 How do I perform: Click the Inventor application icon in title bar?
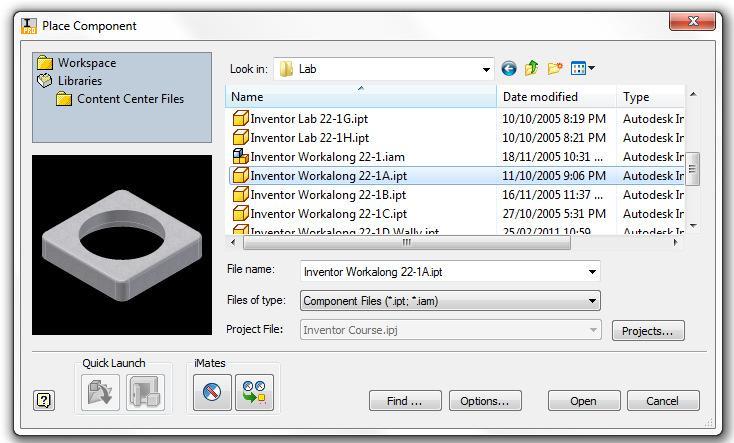point(29,26)
